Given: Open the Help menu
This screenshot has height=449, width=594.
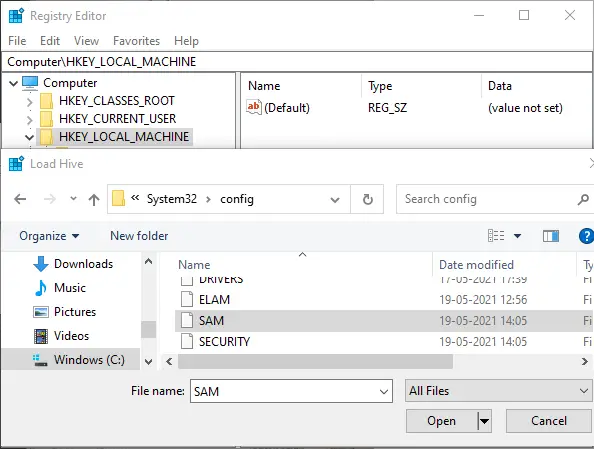Looking at the screenshot, I should coord(186,41).
